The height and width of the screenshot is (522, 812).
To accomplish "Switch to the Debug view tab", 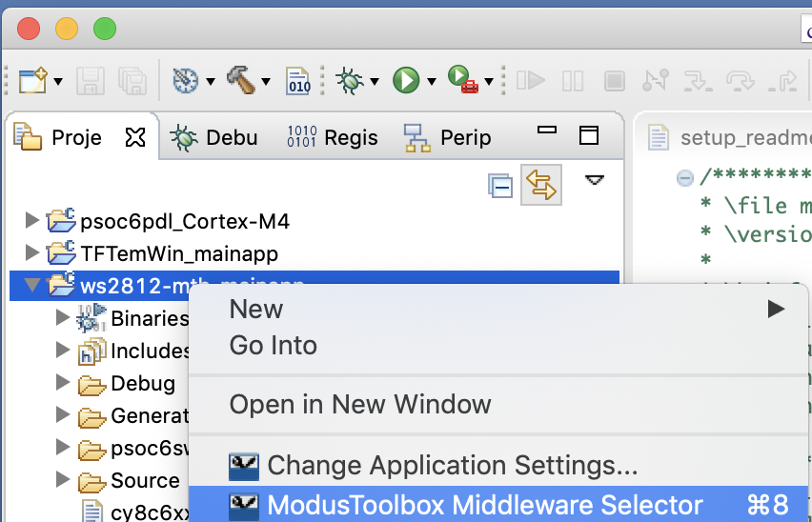I will 213,137.
